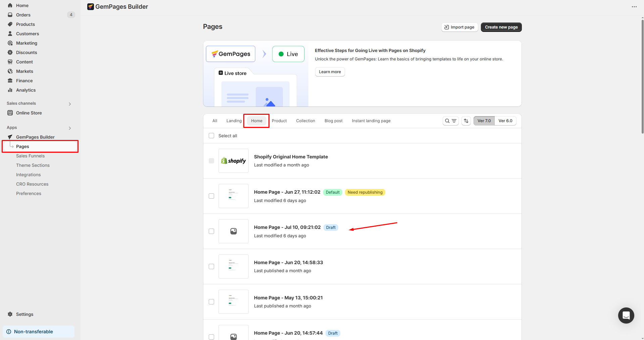644x340 pixels.
Task: Click the sort arrows icon beside search
Action: tap(466, 121)
